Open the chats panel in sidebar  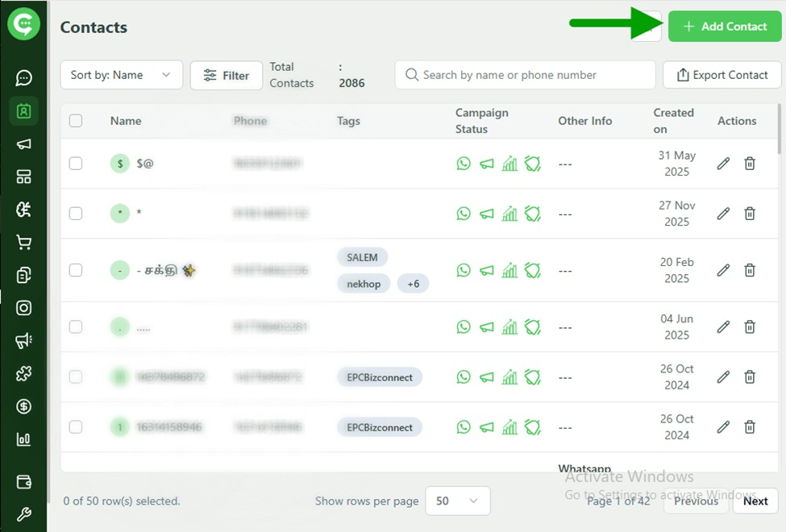(x=23, y=77)
